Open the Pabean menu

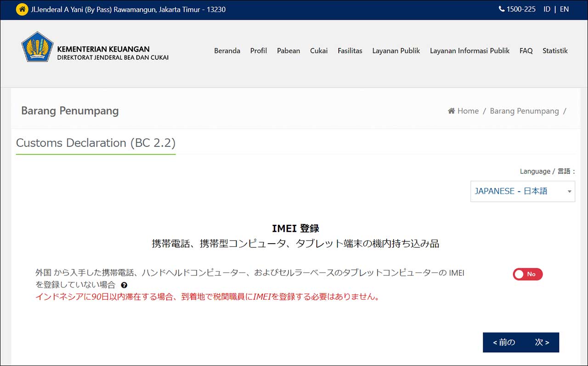click(288, 51)
